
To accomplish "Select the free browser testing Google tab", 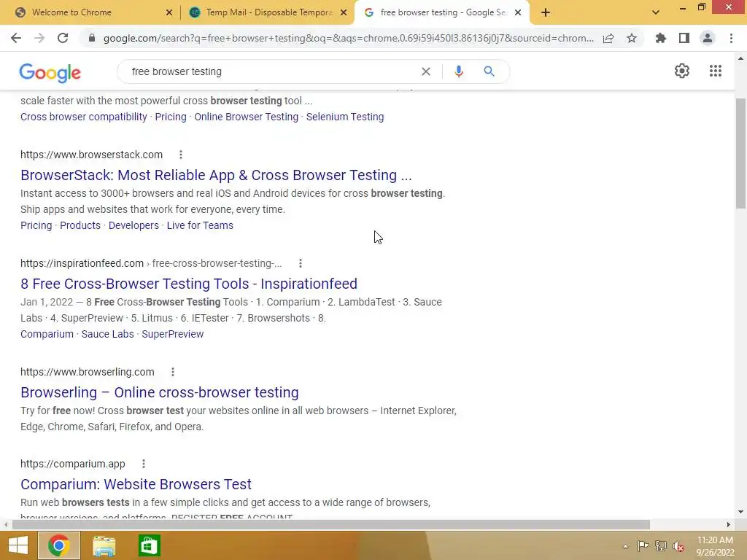I will coord(442,12).
